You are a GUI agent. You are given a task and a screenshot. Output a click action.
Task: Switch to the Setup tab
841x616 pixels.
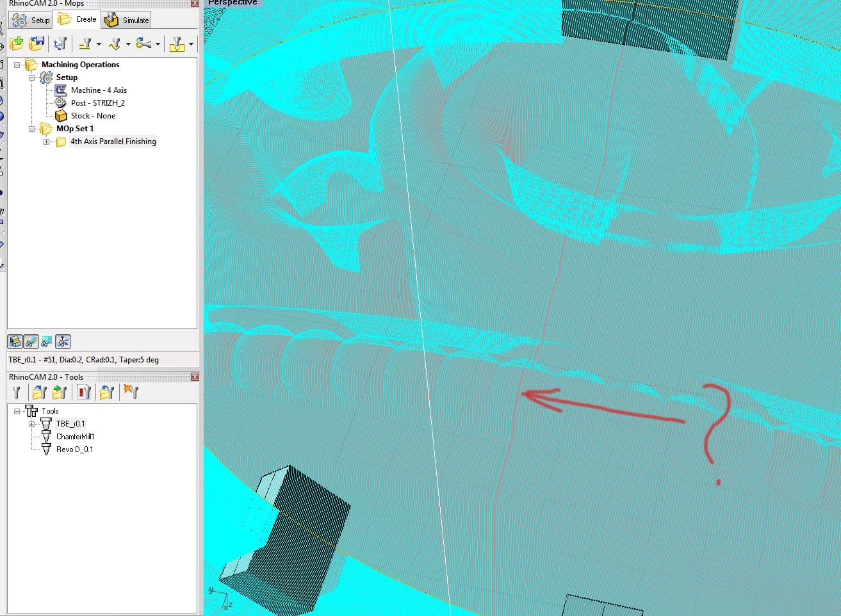[x=31, y=20]
